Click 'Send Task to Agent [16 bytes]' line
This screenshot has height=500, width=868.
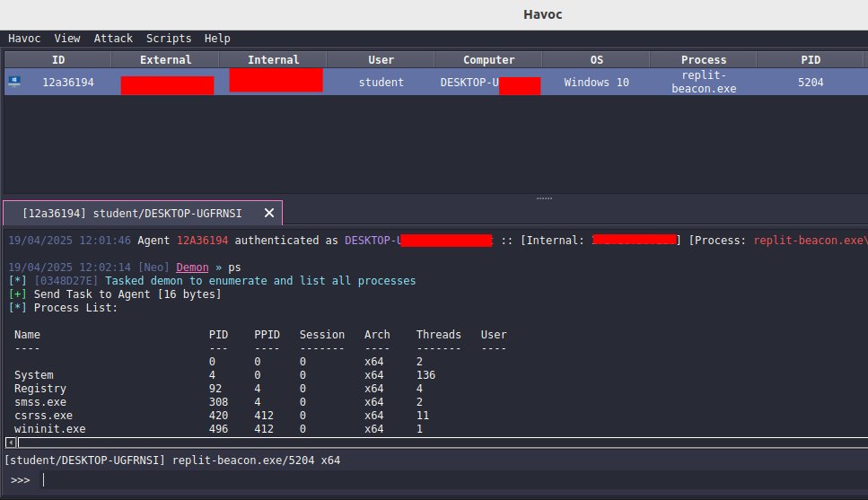click(x=127, y=294)
